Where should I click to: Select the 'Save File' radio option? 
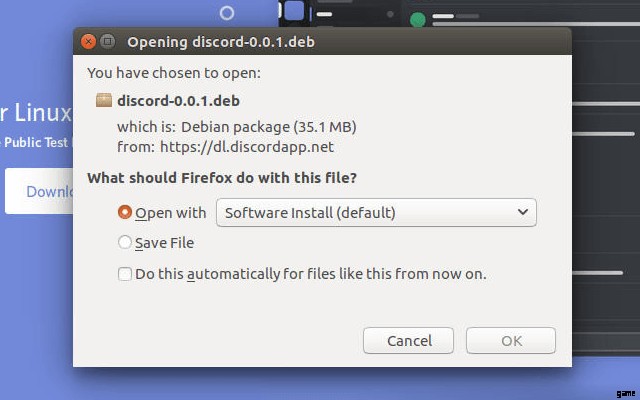(125, 242)
